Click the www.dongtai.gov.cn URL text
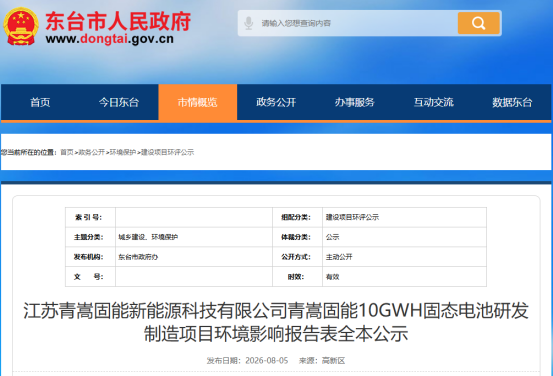Viewport: 553px width, 376px height. coord(110,39)
